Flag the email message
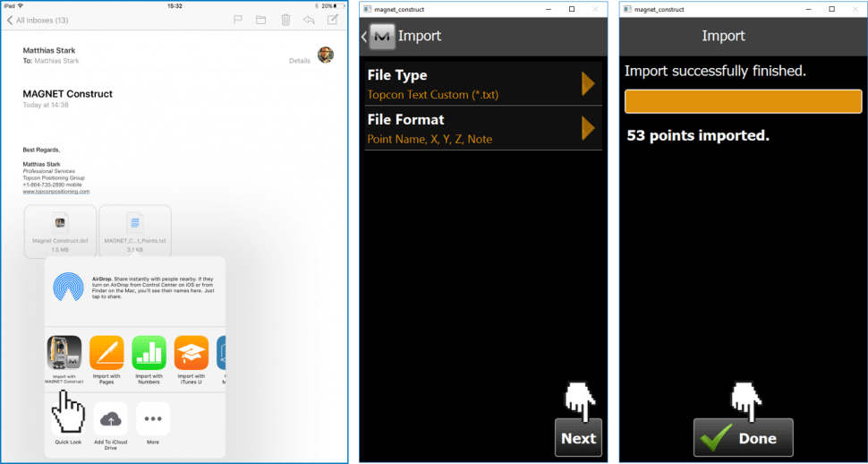Viewport: 868px width, 464px height. (x=237, y=20)
